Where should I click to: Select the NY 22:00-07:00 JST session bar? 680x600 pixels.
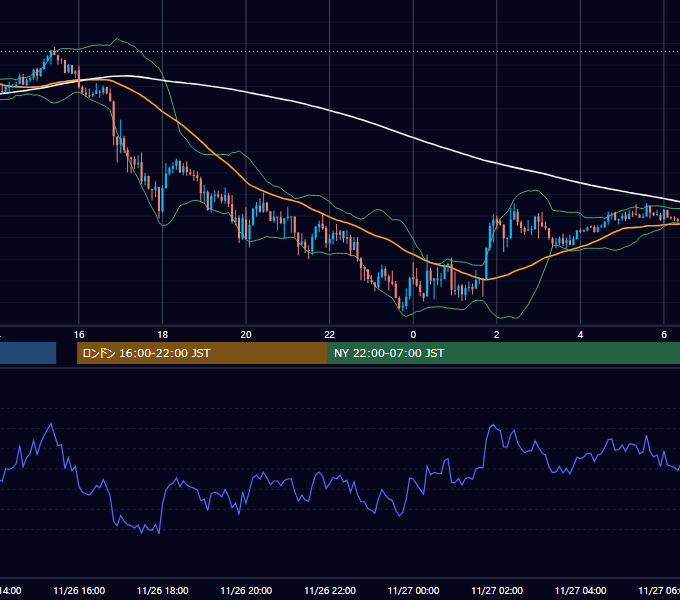pyautogui.click(x=503, y=353)
